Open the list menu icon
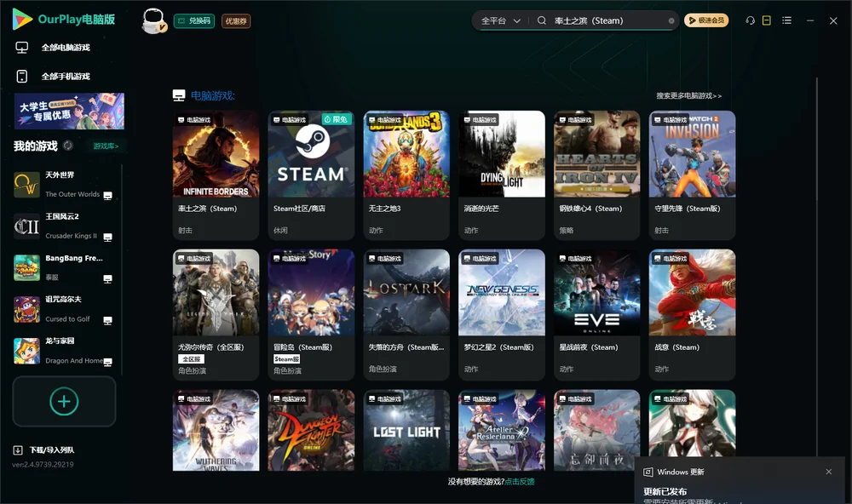Viewport: 852px width, 504px height. pyautogui.click(x=786, y=20)
